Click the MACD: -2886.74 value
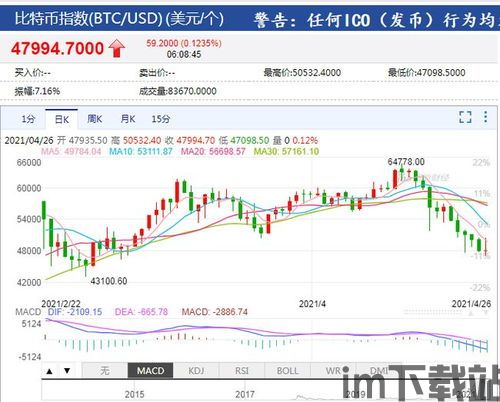 [215, 312]
